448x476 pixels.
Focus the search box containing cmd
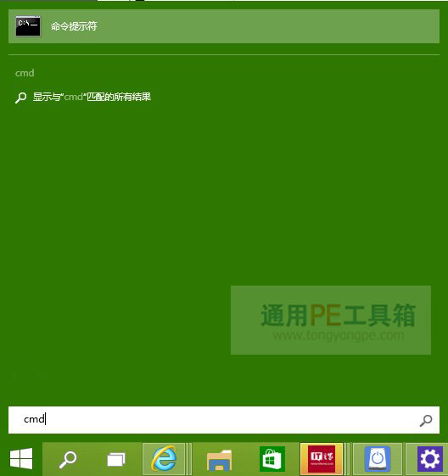click(x=224, y=420)
